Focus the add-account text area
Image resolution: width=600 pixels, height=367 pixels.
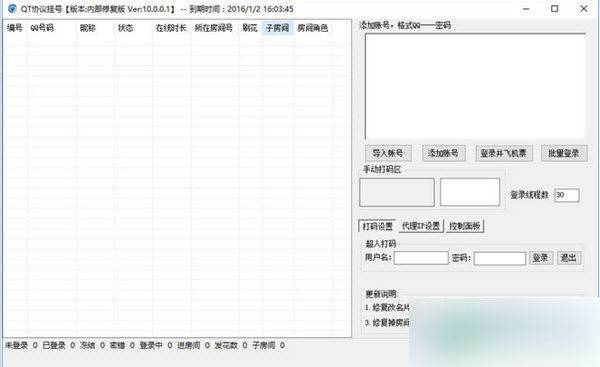(475, 86)
